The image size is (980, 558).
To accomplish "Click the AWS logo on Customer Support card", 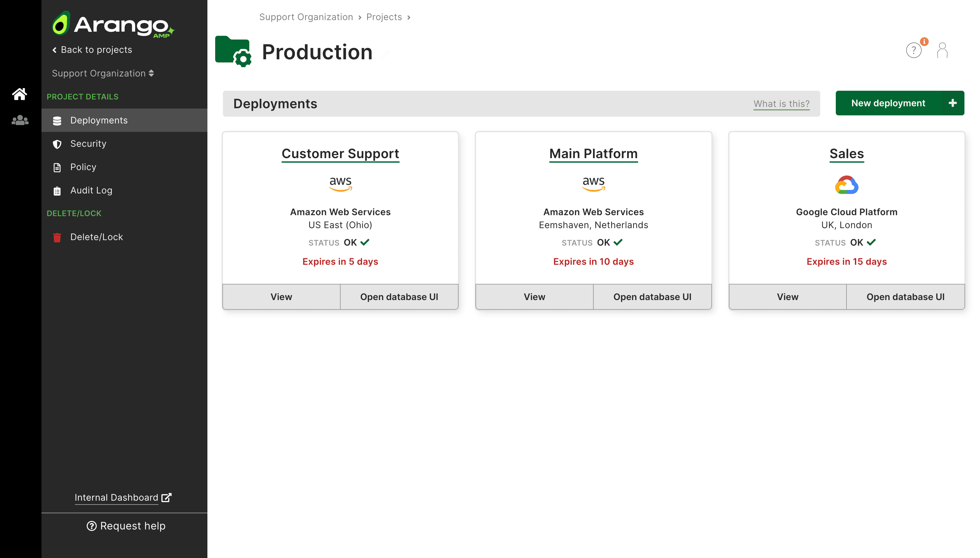I will (340, 184).
